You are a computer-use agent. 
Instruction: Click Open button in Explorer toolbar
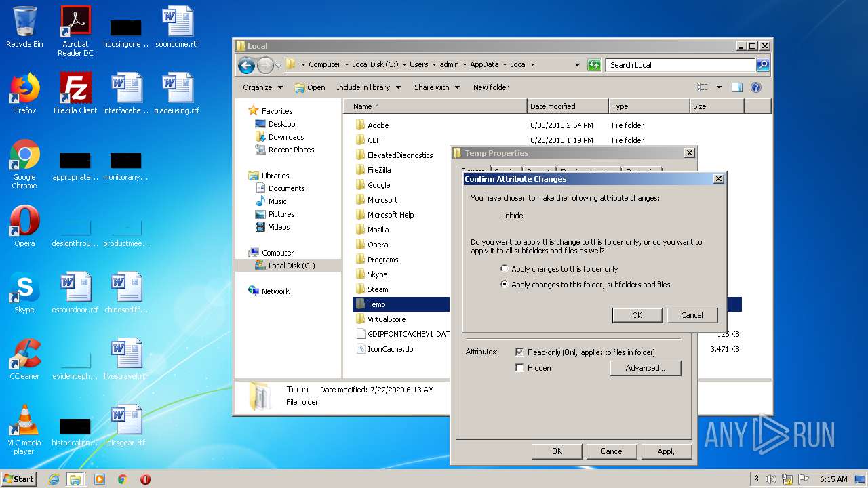(310, 87)
